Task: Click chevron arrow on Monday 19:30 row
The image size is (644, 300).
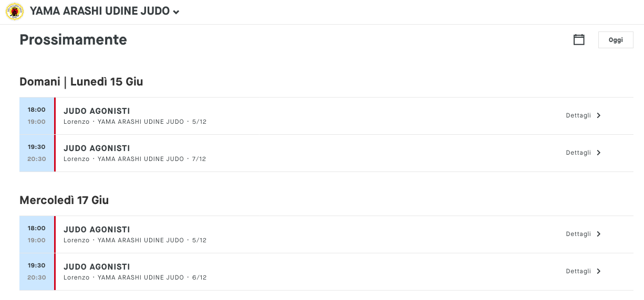Action: point(599,153)
